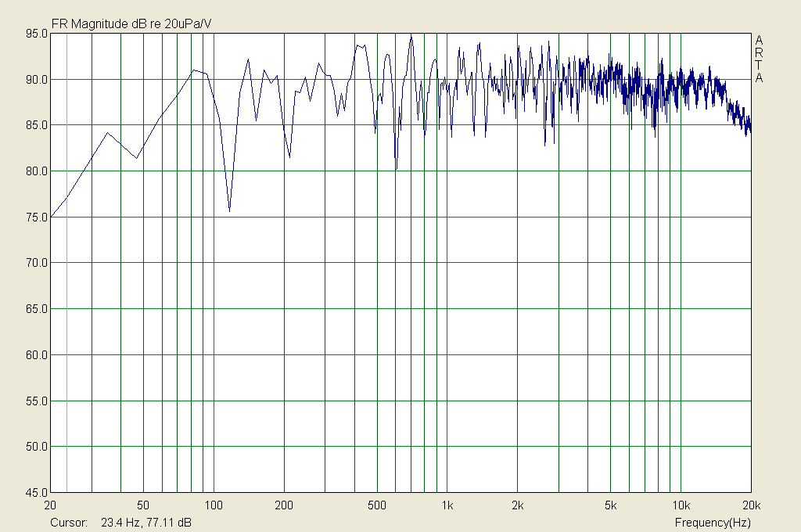
Task: Click the highest curve peak near 700 Hz
Action: pos(411,35)
